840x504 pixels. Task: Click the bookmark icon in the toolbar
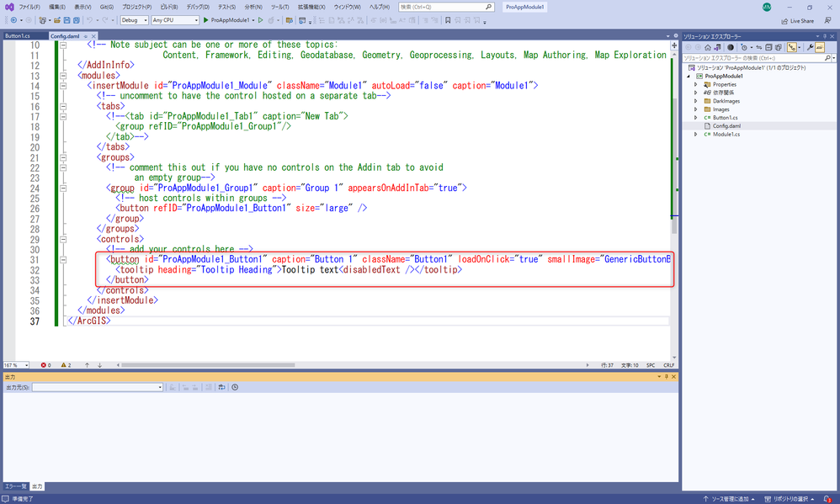(447, 20)
